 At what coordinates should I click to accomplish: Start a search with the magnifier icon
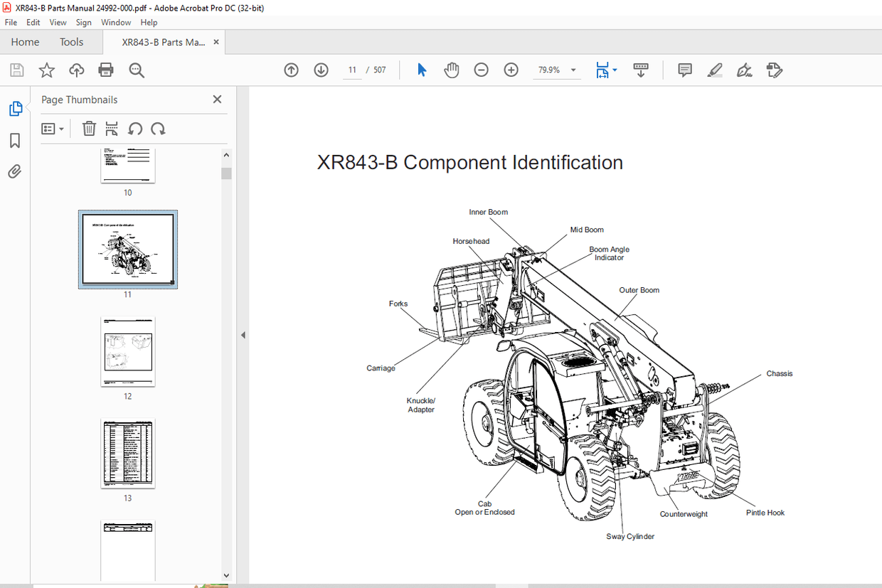click(137, 70)
